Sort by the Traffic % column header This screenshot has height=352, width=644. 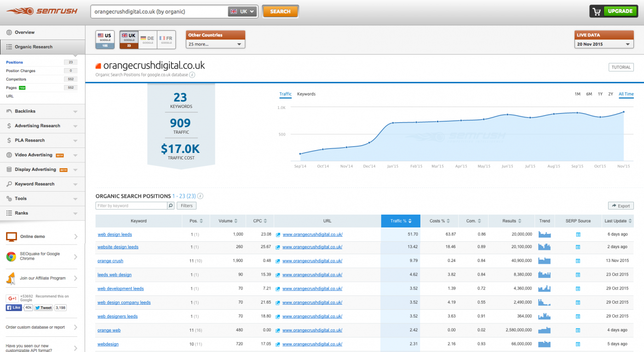[x=401, y=221]
